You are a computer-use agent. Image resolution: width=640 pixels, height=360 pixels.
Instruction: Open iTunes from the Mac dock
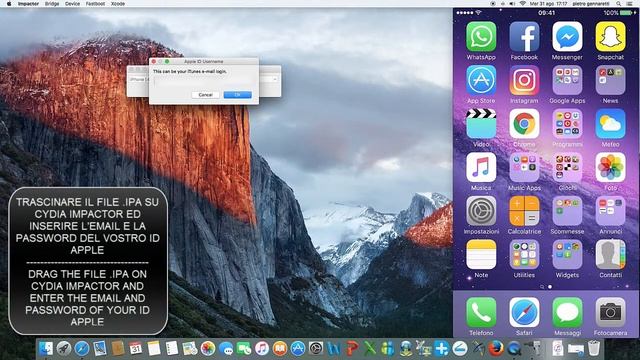(262, 349)
